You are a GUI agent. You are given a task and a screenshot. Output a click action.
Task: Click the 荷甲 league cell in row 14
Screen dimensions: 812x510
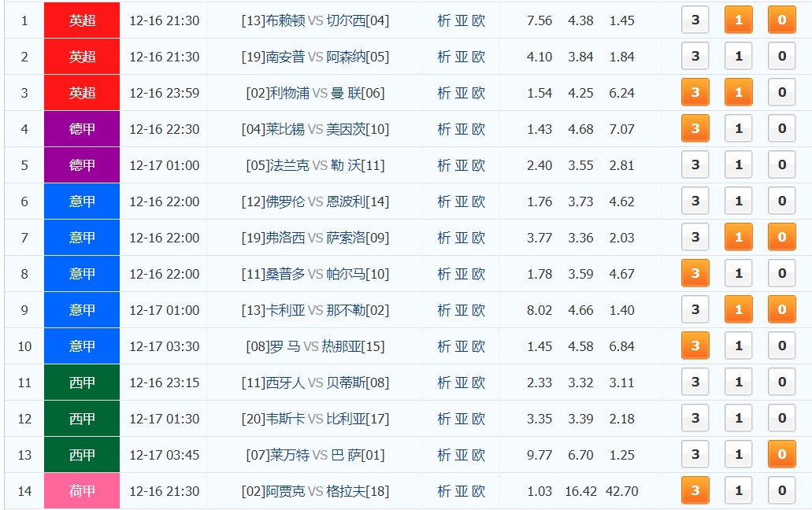point(82,491)
